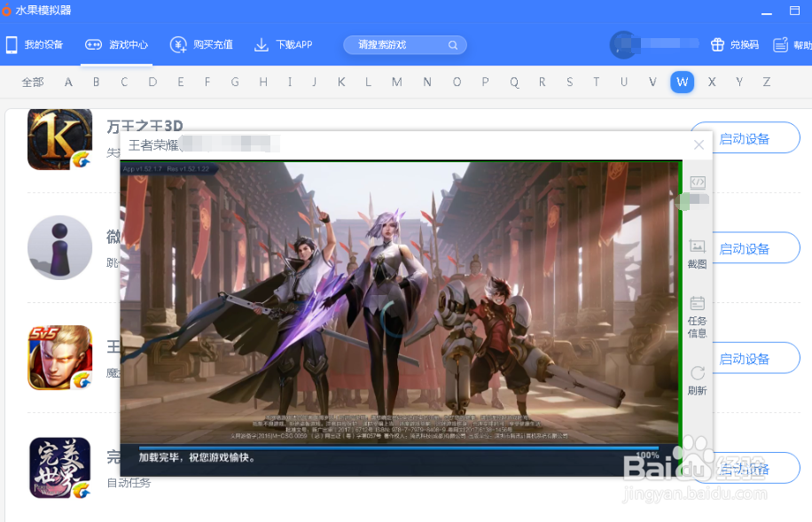Open the code icon in popup sidebar
The image size is (812, 522).
(698, 183)
